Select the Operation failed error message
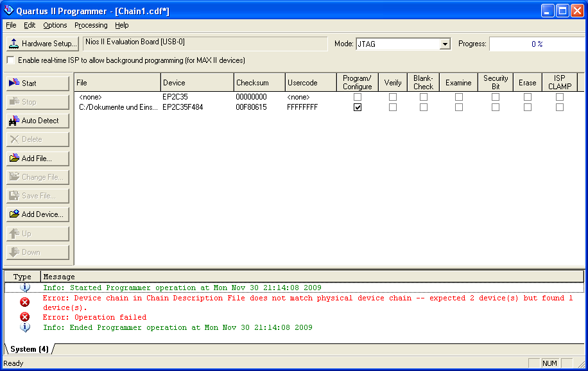Screen dimensions: 588x371 coord(94,317)
